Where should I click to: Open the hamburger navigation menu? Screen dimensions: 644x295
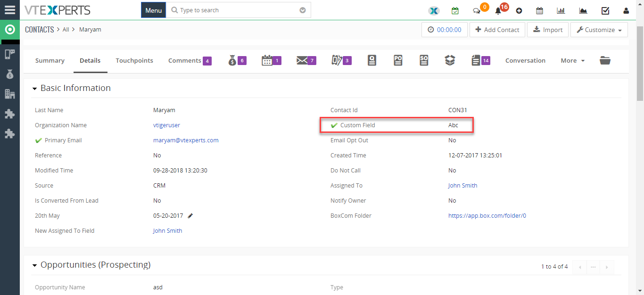pyautogui.click(x=9, y=10)
